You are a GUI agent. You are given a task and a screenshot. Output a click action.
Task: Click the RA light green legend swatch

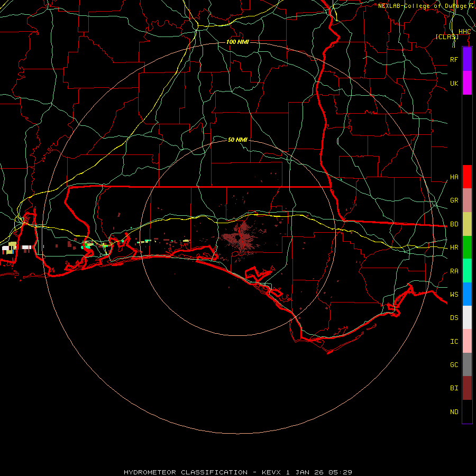(x=467, y=271)
